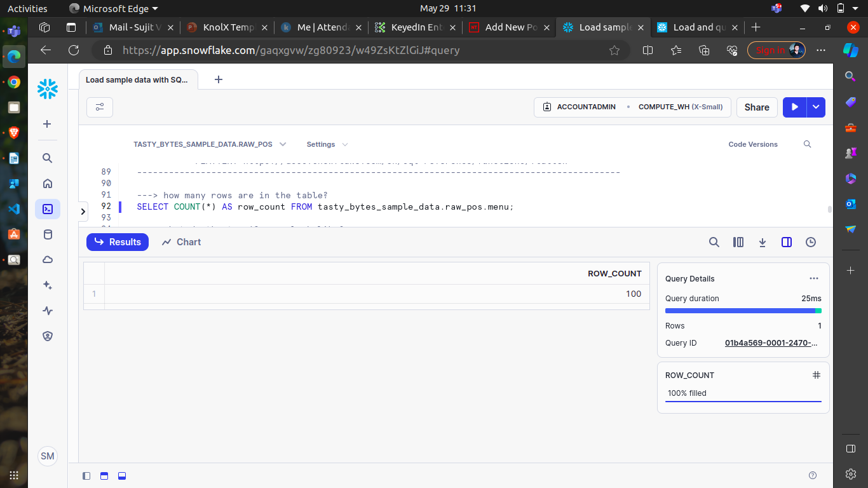Image resolution: width=868 pixels, height=488 pixels.
Task: Open query history clock icon
Action: (x=811, y=242)
